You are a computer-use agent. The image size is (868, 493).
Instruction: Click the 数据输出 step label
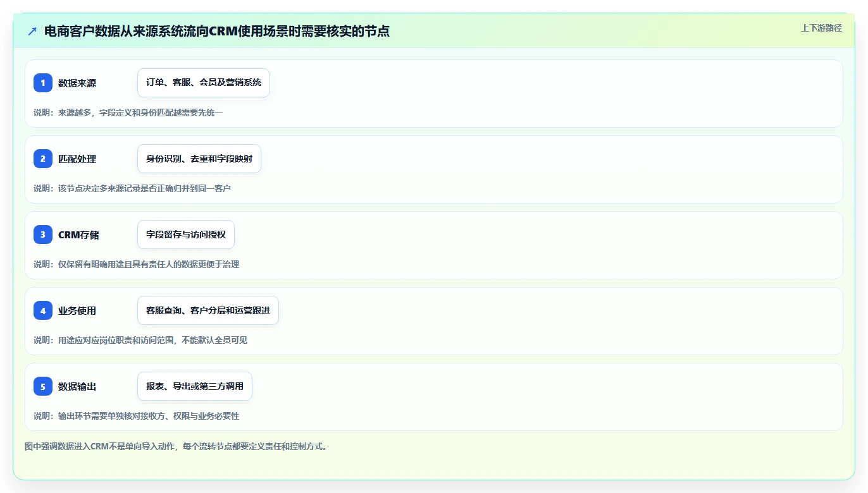tap(77, 387)
